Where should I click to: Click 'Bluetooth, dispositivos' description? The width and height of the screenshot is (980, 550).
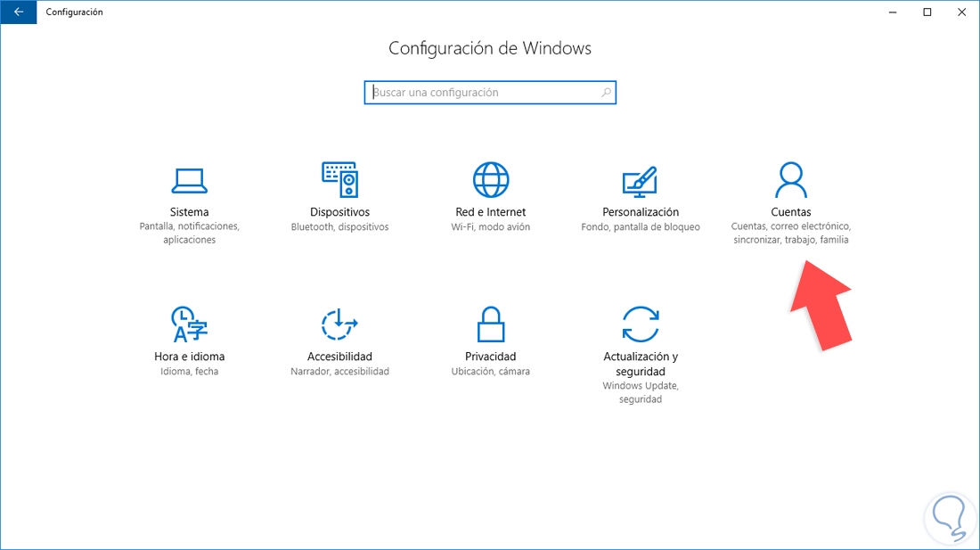(340, 227)
